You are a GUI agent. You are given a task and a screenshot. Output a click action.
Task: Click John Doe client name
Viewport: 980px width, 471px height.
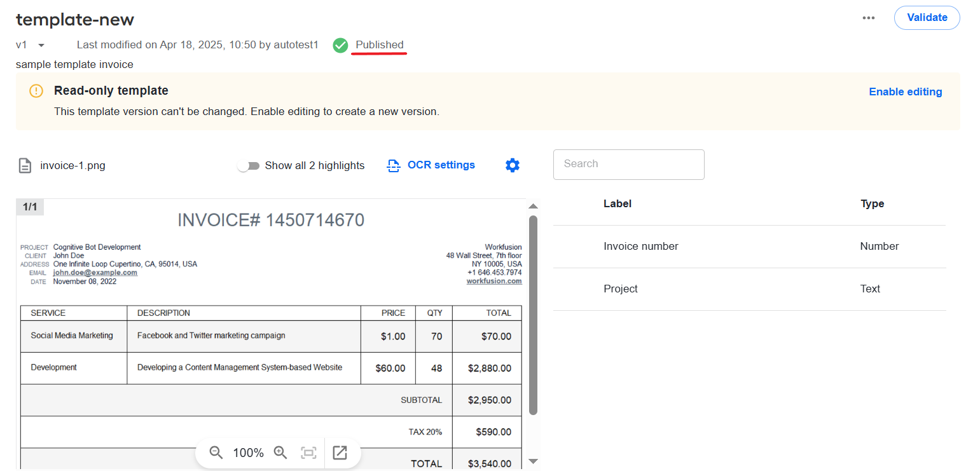69,256
